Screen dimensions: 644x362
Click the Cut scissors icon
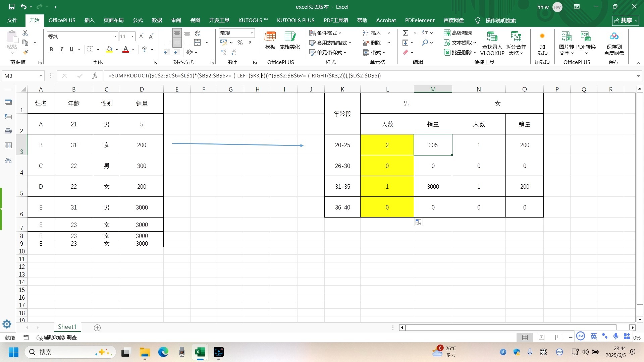[x=25, y=33]
